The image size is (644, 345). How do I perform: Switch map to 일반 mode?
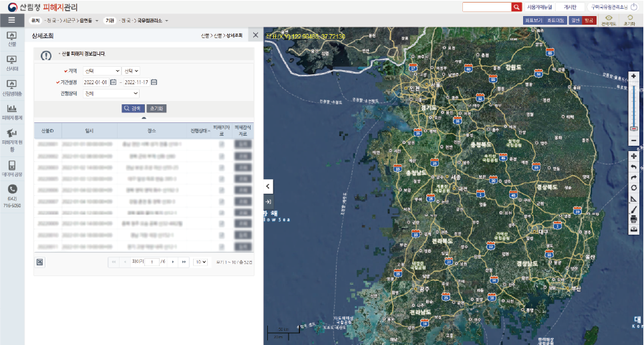tap(575, 20)
